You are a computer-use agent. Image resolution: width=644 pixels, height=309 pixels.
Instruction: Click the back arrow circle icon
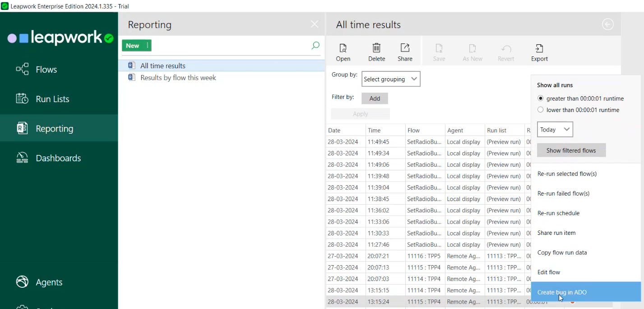coord(607,24)
